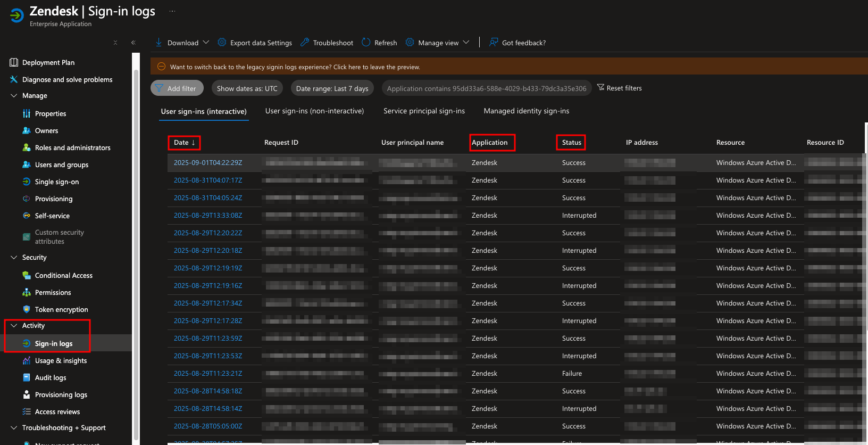868x445 pixels.
Task: Open the Date range Last 7 days filter
Action: [x=332, y=88]
